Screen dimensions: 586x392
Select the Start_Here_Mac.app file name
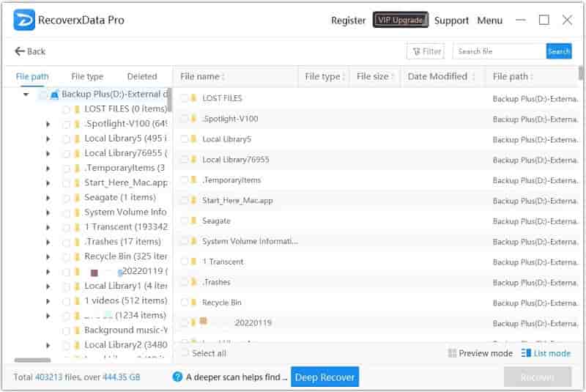(x=237, y=201)
